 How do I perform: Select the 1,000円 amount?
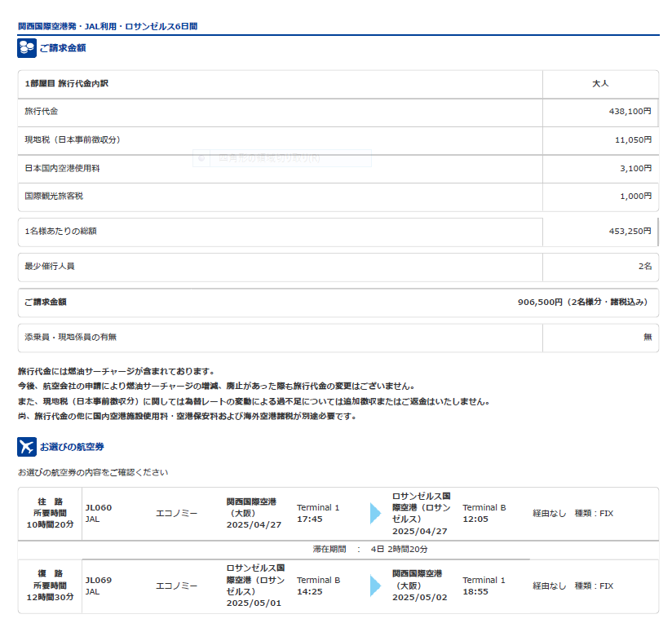pyautogui.click(x=635, y=197)
